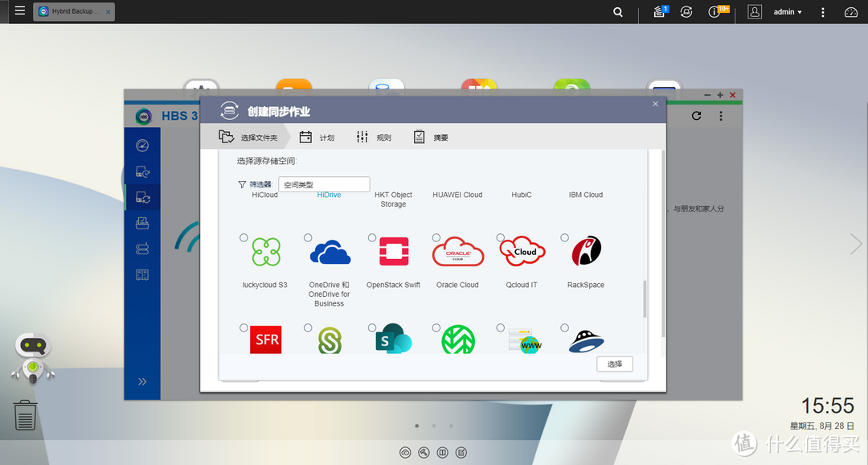The image size is (868, 465).
Task: Go to the 选择文件夹 wizard step
Action: [x=248, y=138]
